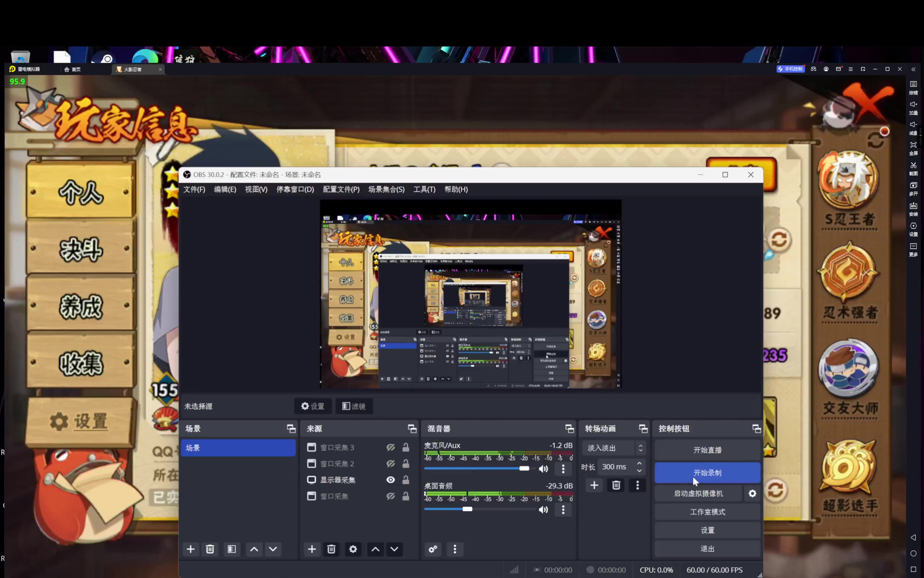The width and height of the screenshot is (924, 578).
Task: Open emulator 设置 hexagon settings icon
Action: pos(913,229)
